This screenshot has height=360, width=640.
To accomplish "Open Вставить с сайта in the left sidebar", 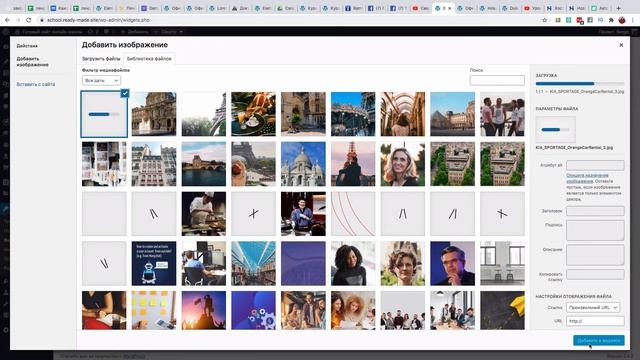I will point(36,84).
